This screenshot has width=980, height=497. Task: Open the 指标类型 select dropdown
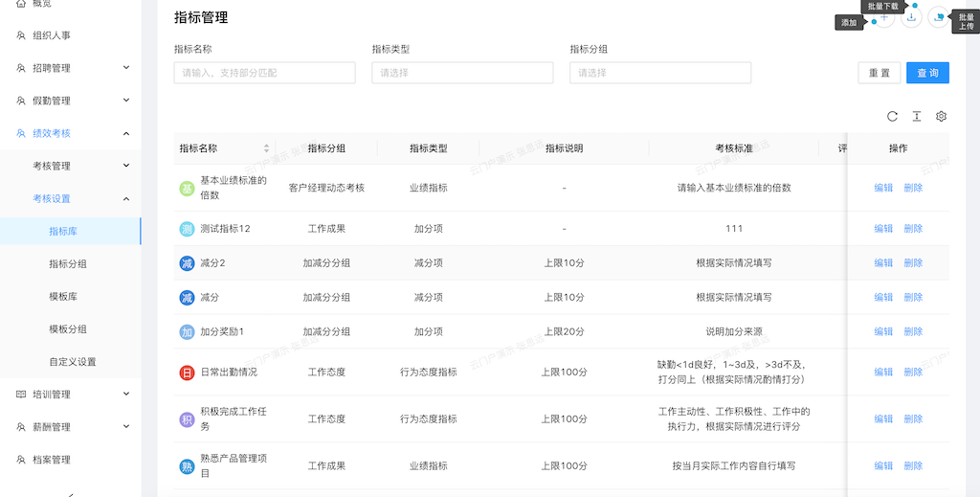[x=462, y=73]
